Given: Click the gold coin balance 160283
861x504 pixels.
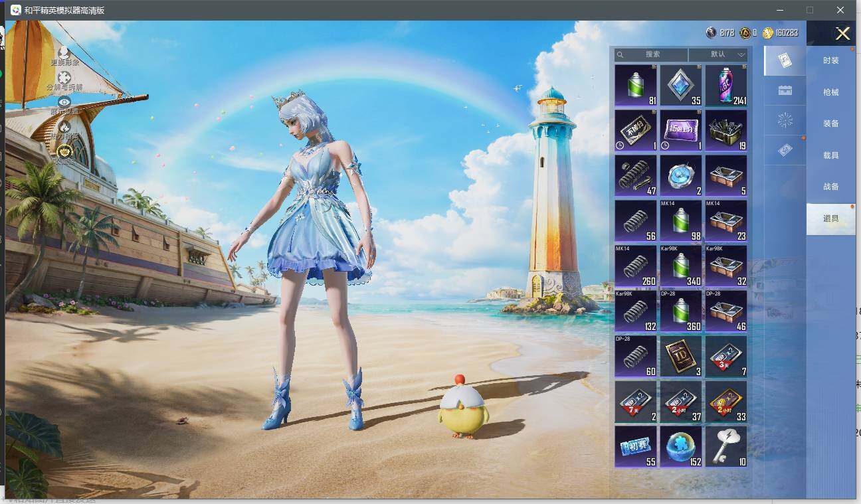Looking at the screenshot, I should point(780,33).
